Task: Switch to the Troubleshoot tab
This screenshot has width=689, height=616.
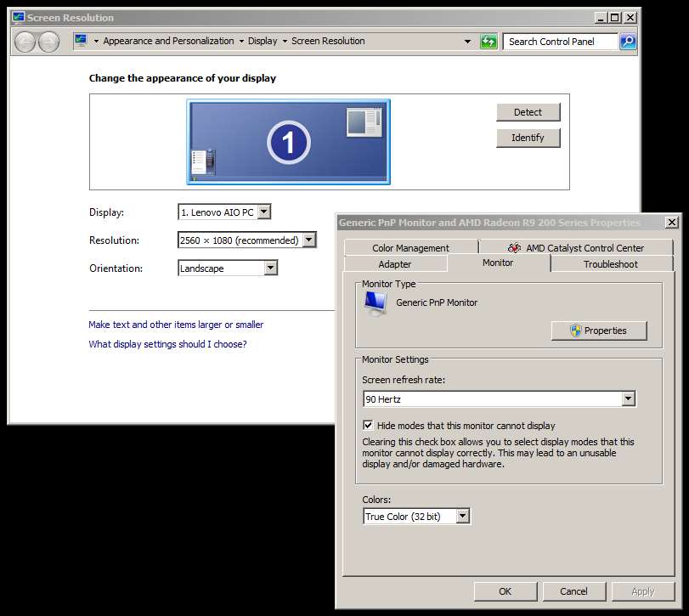Action: pos(610,264)
